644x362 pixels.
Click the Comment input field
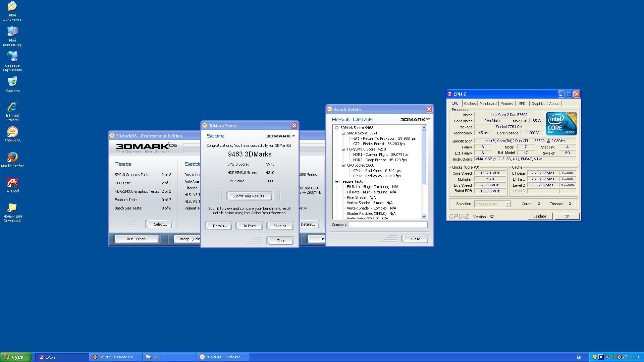point(388,225)
